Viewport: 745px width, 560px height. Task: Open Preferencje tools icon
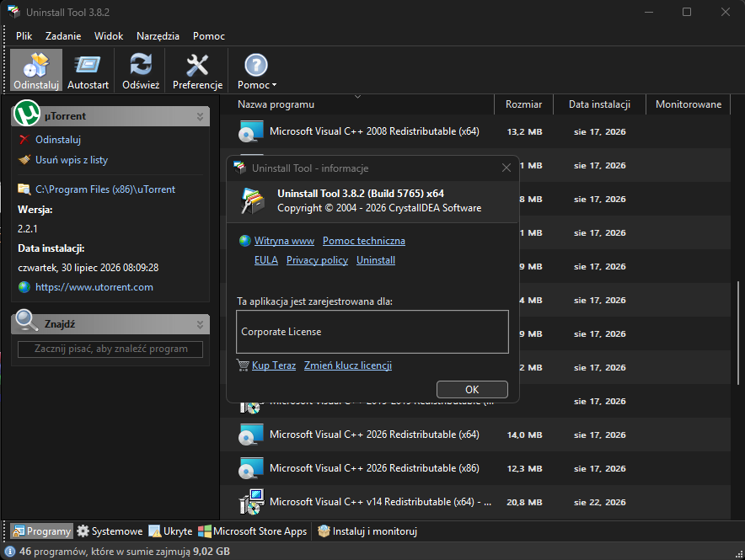click(197, 65)
